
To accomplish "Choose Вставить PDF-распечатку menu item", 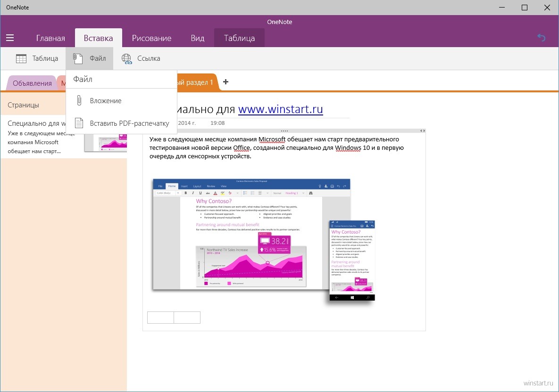I will (122, 123).
